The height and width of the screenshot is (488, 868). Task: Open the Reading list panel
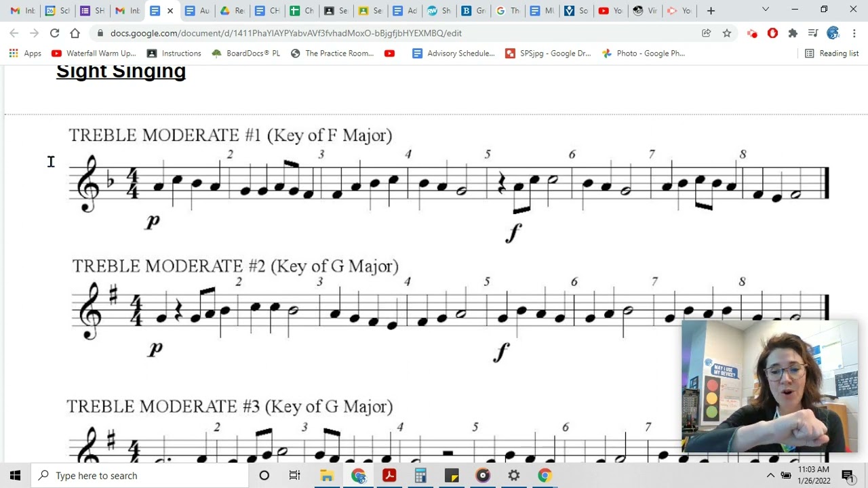(x=831, y=53)
